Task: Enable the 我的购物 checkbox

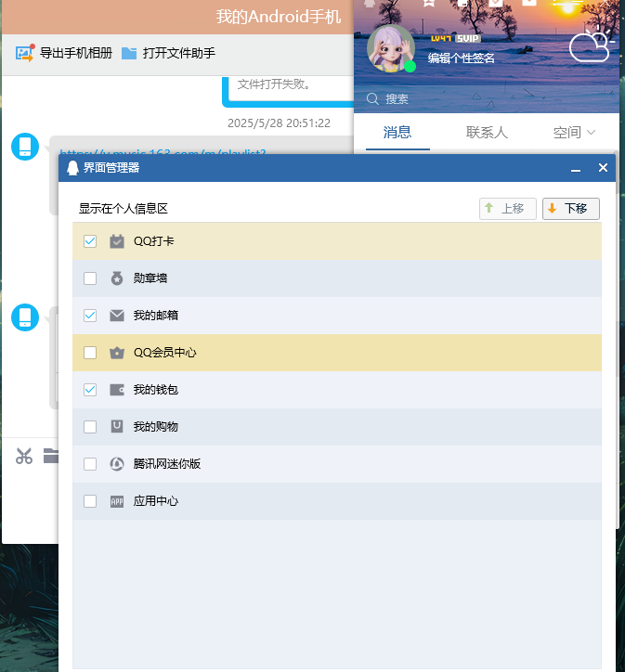Action: tap(90, 427)
